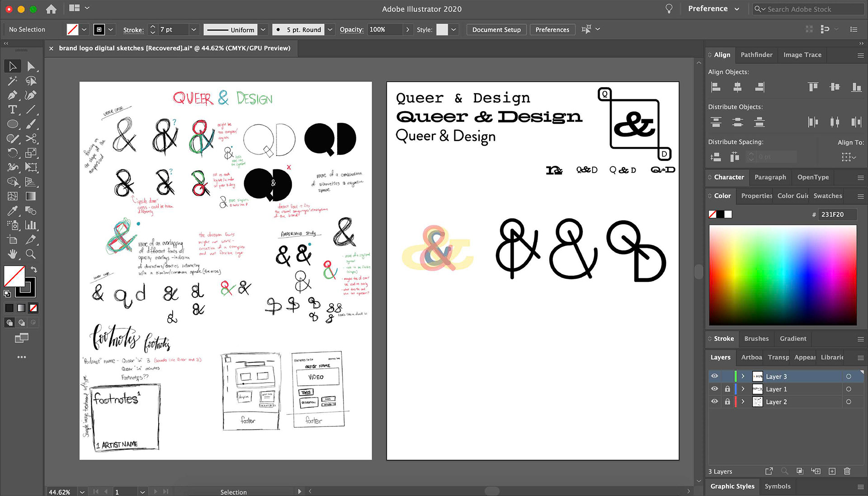
Task: Switch to Swatches tab
Action: pyautogui.click(x=827, y=196)
